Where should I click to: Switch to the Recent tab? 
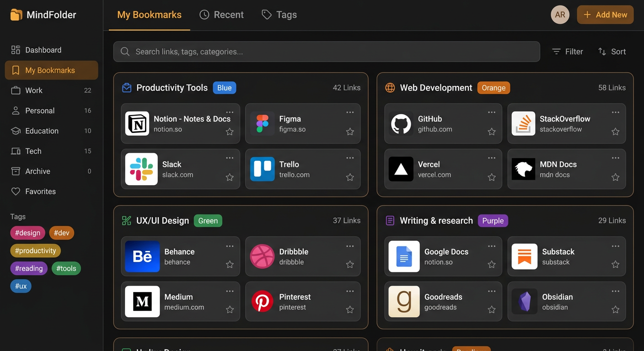(222, 15)
